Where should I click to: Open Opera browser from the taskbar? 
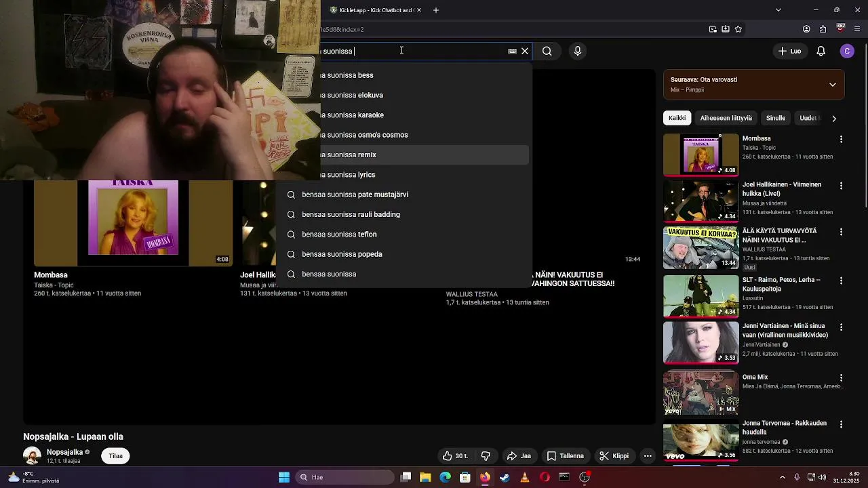(545, 477)
